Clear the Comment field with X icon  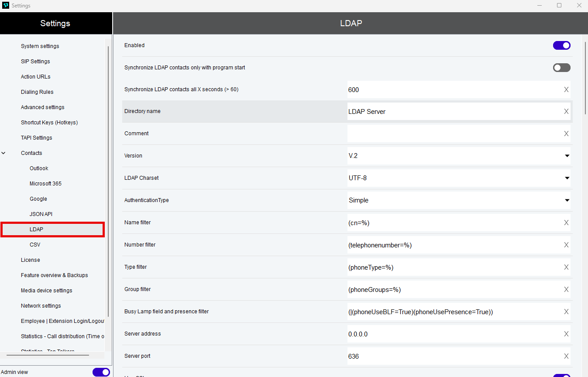click(566, 134)
